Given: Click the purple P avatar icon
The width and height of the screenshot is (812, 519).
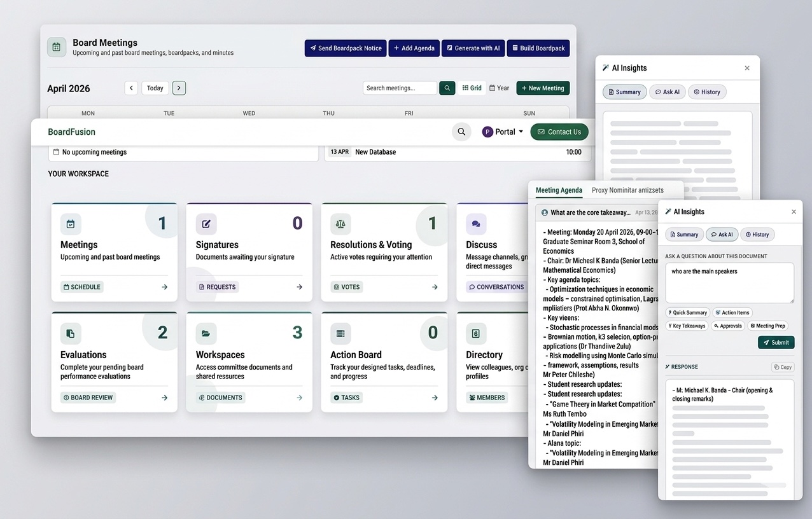Looking at the screenshot, I should coord(487,132).
